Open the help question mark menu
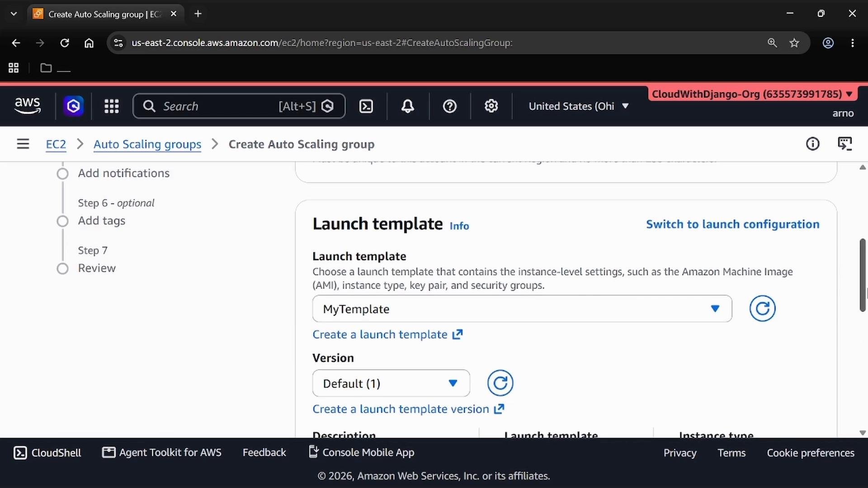Image resolution: width=868 pixels, height=488 pixels. pyautogui.click(x=449, y=106)
